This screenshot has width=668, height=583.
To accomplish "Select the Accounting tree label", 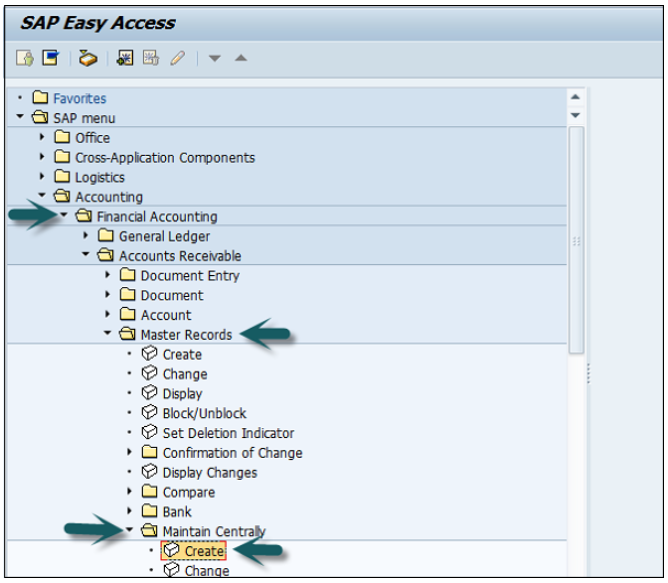I will coord(109,197).
